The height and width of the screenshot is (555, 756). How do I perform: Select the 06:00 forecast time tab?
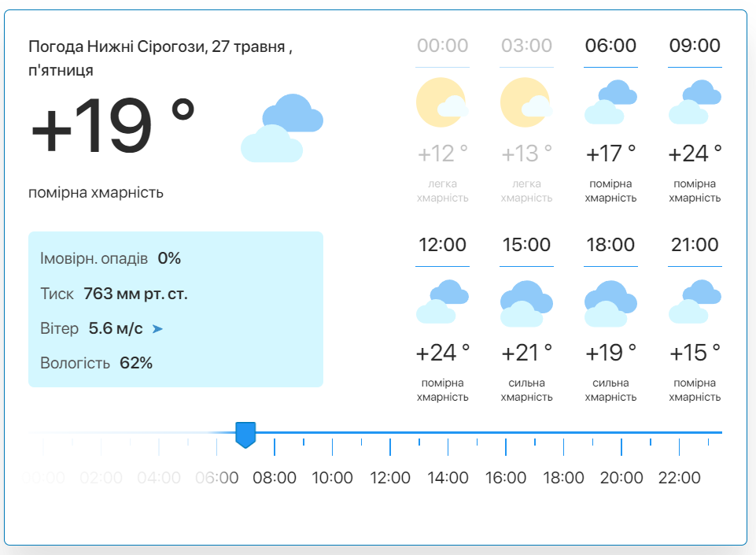click(610, 46)
